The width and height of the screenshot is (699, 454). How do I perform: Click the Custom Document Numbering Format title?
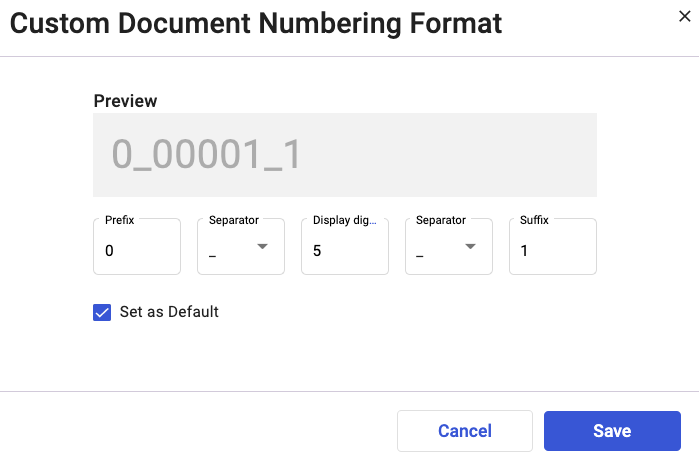256,23
